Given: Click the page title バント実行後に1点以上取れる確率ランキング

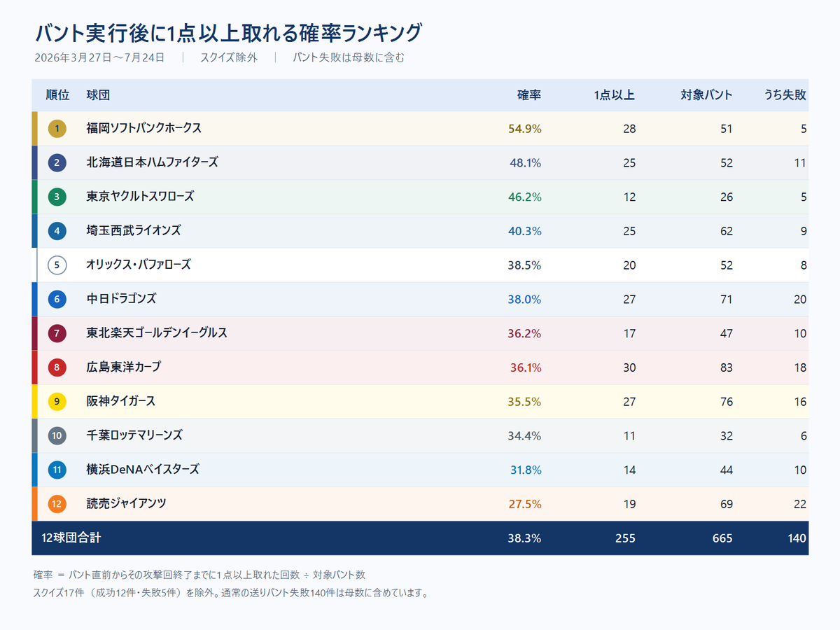Looking at the screenshot, I should click(229, 32).
